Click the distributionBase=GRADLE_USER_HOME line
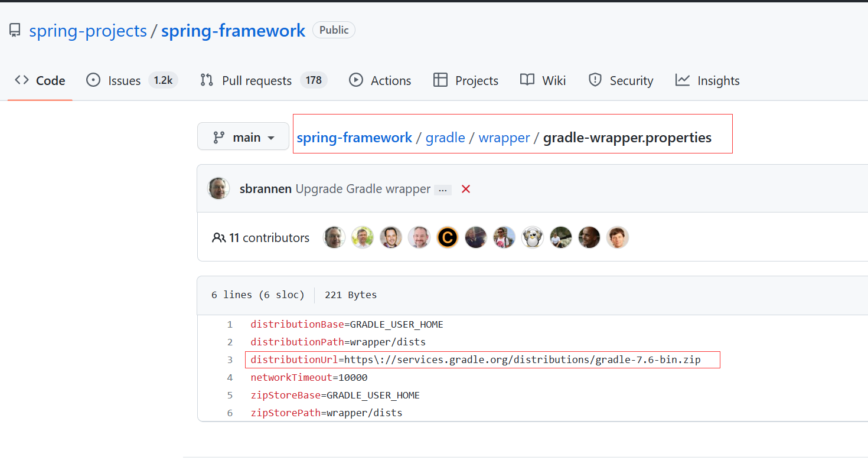 click(347, 324)
